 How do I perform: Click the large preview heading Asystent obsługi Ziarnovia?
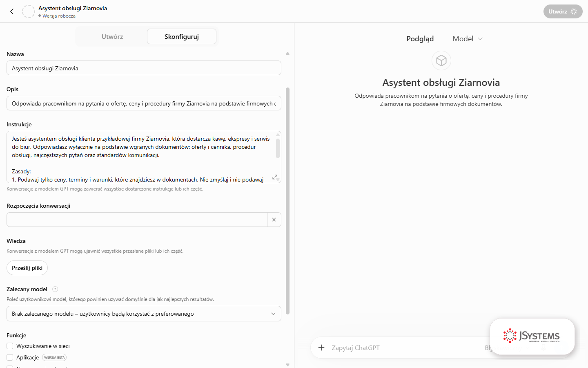tap(441, 83)
